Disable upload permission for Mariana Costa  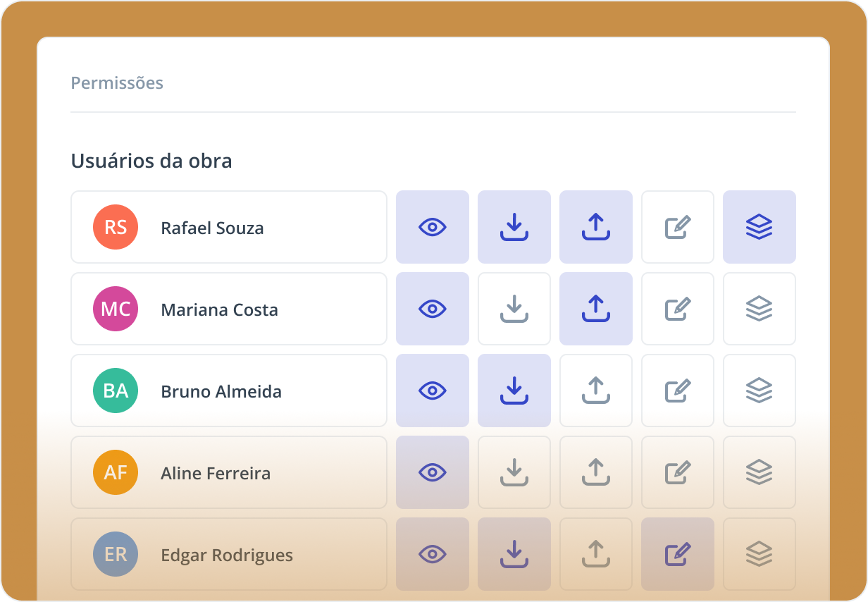(x=596, y=309)
